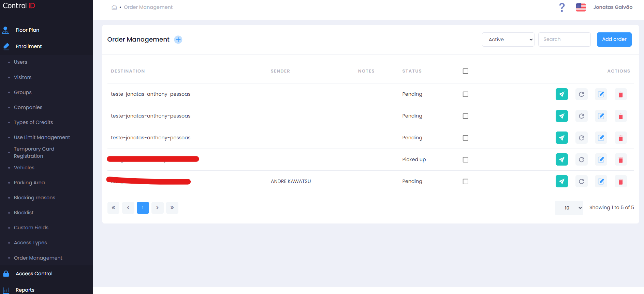Expand the Access Control sidebar section
Screen dimensions: 644x294
click(x=34, y=274)
